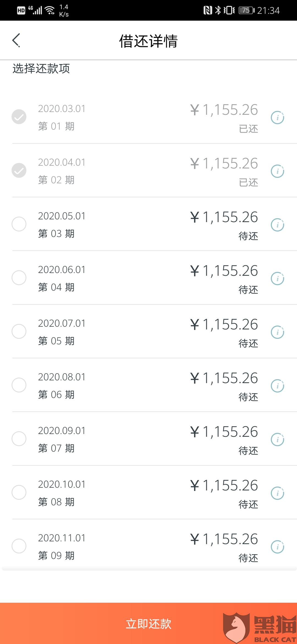The width and height of the screenshot is (297, 644).
Task: Tap the back arrow icon
Action: tap(16, 40)
